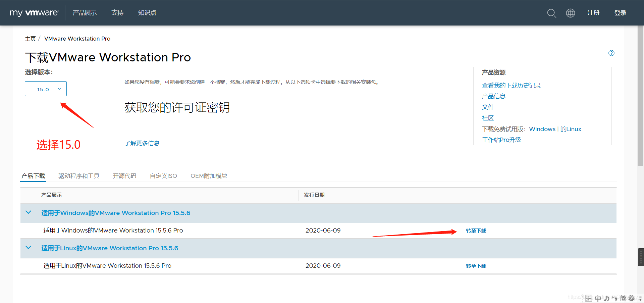Open the search magnifier icon

551,13
